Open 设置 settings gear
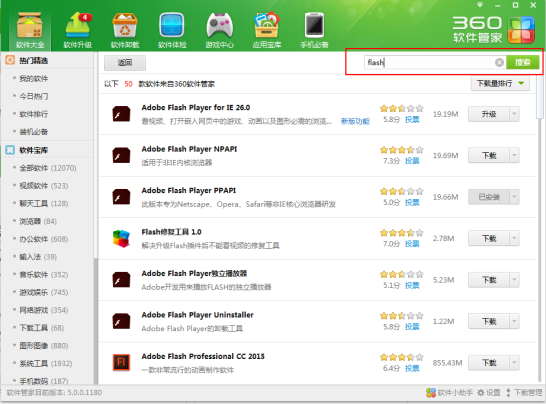The image size is (546, 404). point(489,393)
